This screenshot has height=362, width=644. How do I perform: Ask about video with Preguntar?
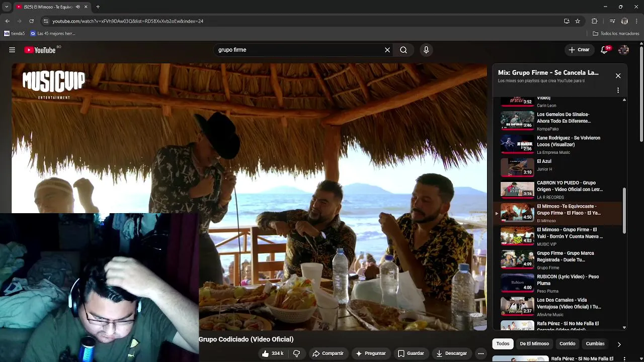[370, 353]
